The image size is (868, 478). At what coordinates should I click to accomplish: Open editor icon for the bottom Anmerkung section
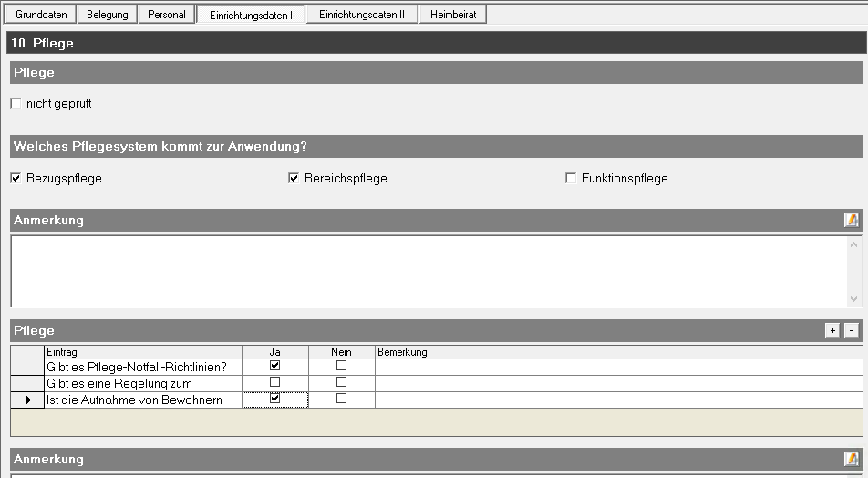851,459
